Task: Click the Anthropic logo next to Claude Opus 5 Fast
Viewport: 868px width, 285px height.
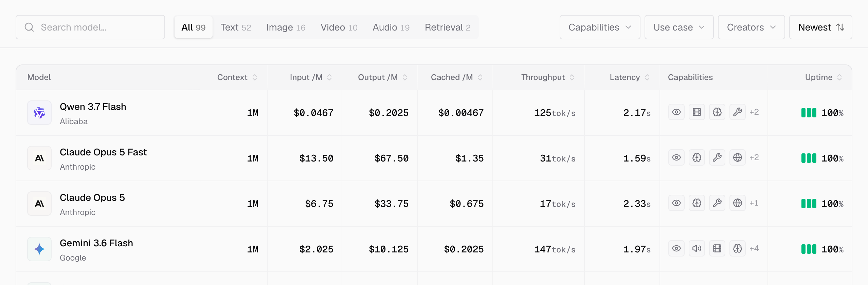Action: tap(39, 158)
